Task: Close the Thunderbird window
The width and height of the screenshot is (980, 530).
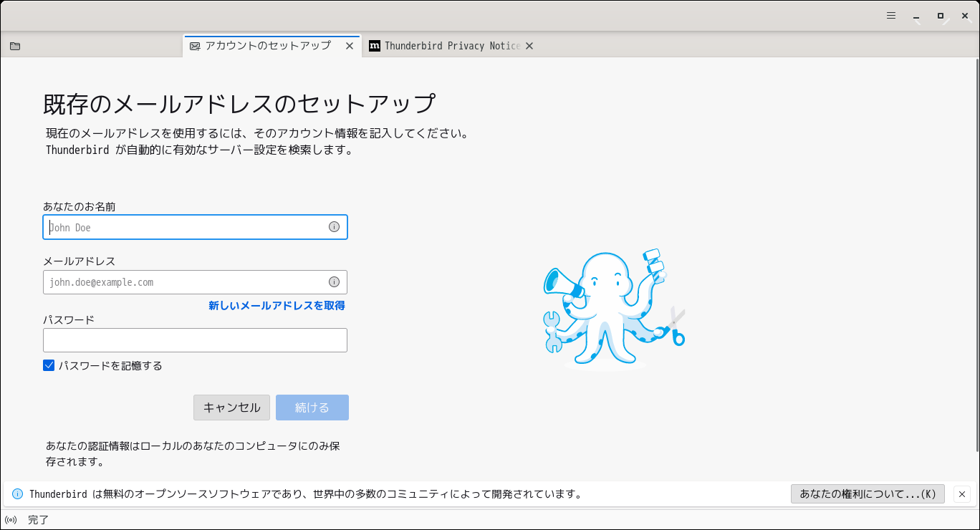Action: [965, 15]
